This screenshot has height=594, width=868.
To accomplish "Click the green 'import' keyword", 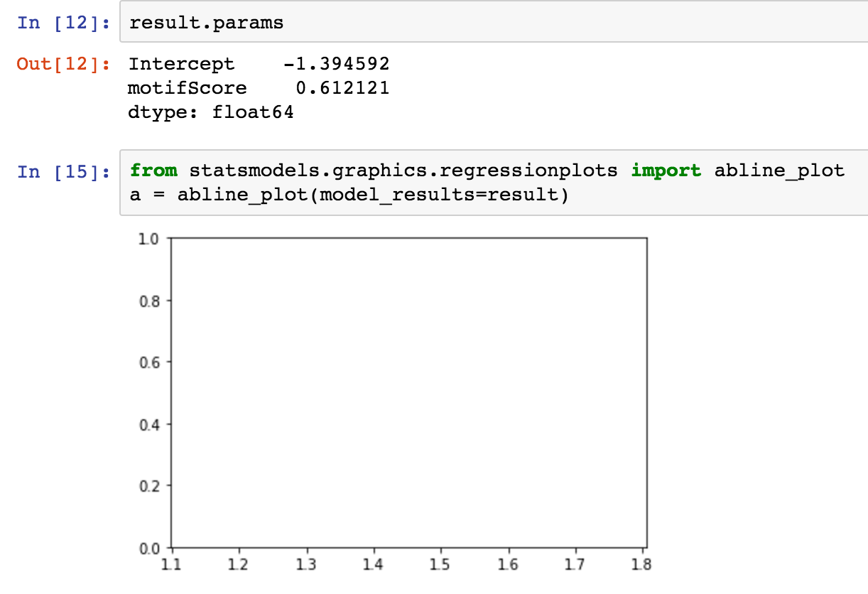I will pyautogui.click(x=666, y=171).
